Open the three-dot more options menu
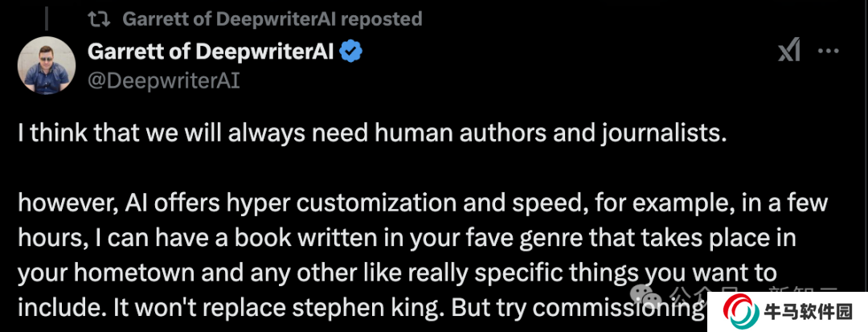 828,52
